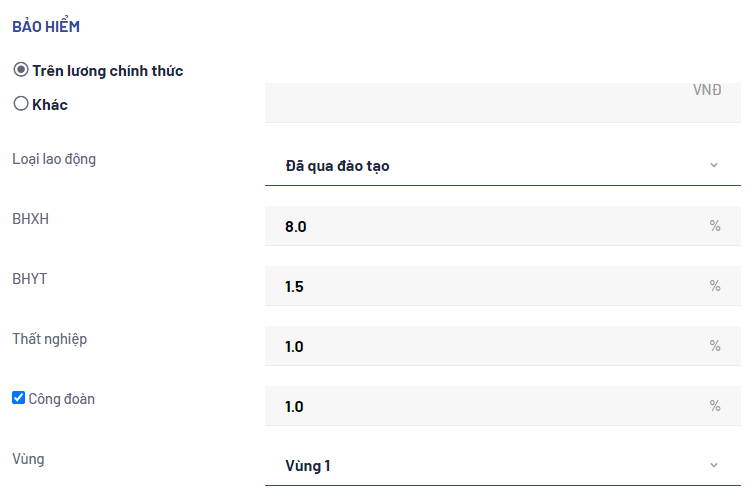The width and height of the screenshot is (750, 500).
Task: Expand the Vùng 1 dropdown
Action: [x=490, y=466]
